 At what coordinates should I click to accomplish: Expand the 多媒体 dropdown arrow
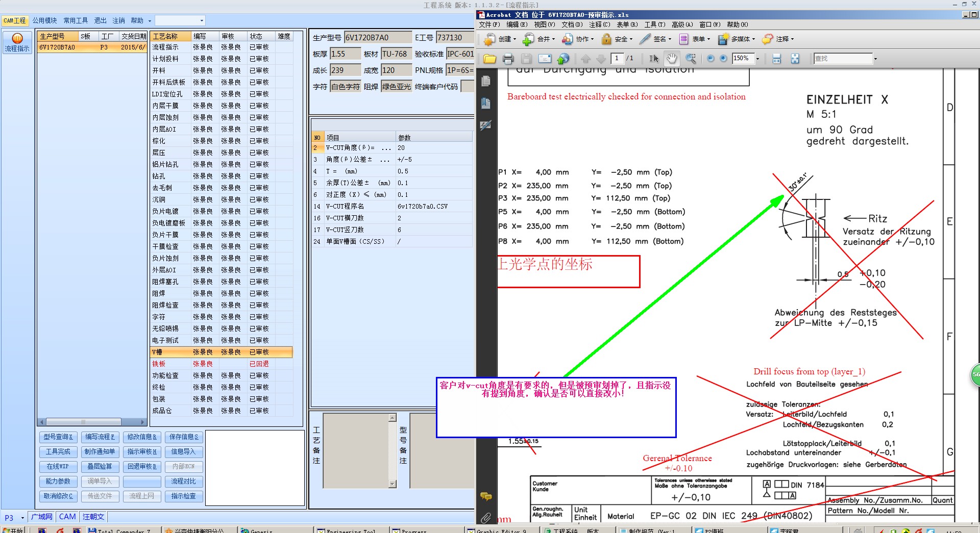coord(753,39)
